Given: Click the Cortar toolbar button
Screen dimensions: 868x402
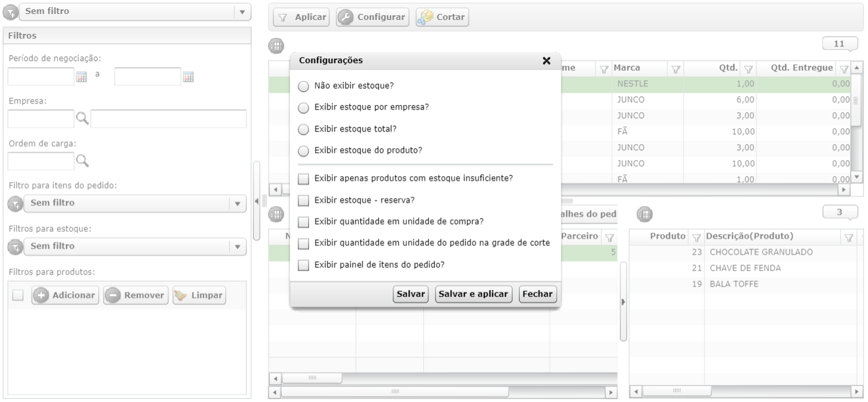Looking at the screenshot, I should pyautogui.click(x=443, y=16).
